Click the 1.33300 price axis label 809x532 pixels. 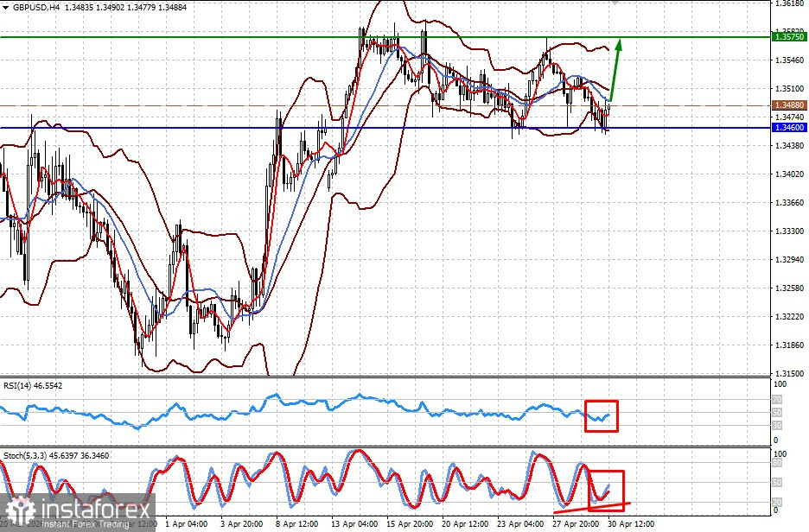coord(789,231)
